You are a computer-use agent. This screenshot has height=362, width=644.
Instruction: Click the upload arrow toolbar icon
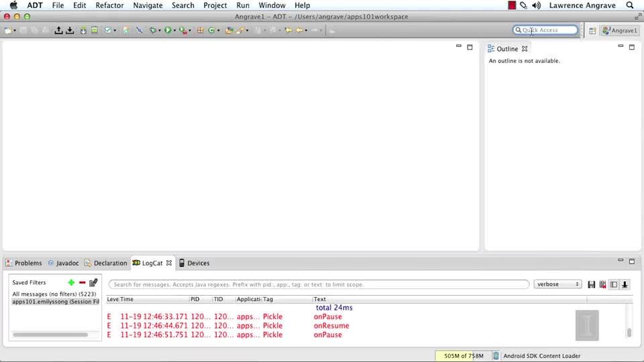pyautogui.click(x=58, y=30)
